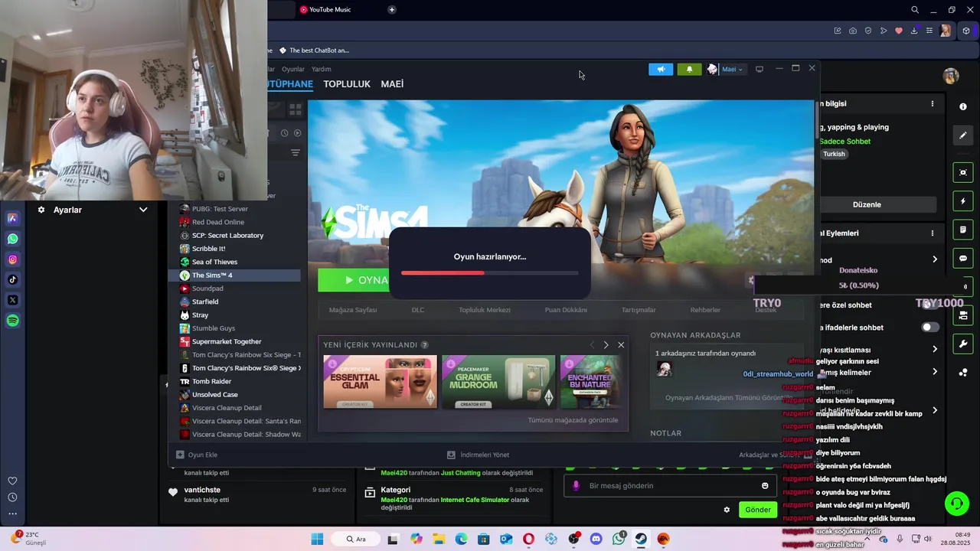The height and width of the screenshot is (551, 980).
Task: Click chat bubble icon in Kick toolbar
Action: click(963, 259)
